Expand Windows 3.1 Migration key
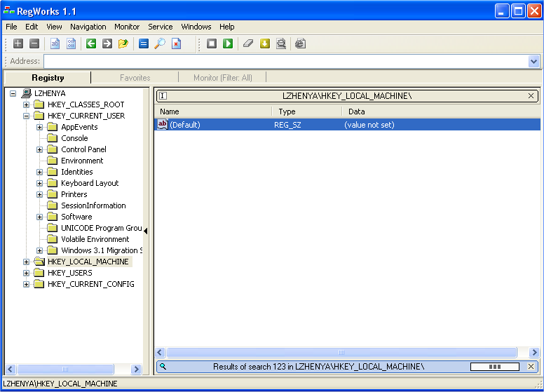544x392 pixels. (x=39, y=250)
